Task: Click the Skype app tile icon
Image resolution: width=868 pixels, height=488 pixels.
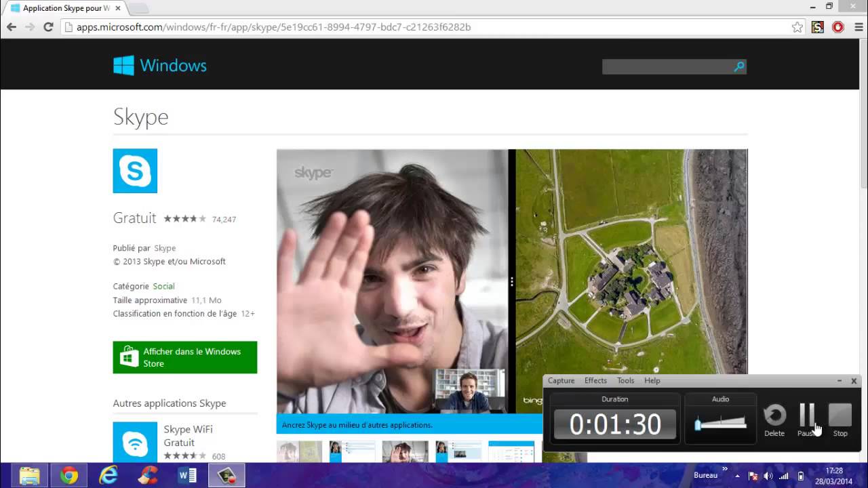Action: 135,171
